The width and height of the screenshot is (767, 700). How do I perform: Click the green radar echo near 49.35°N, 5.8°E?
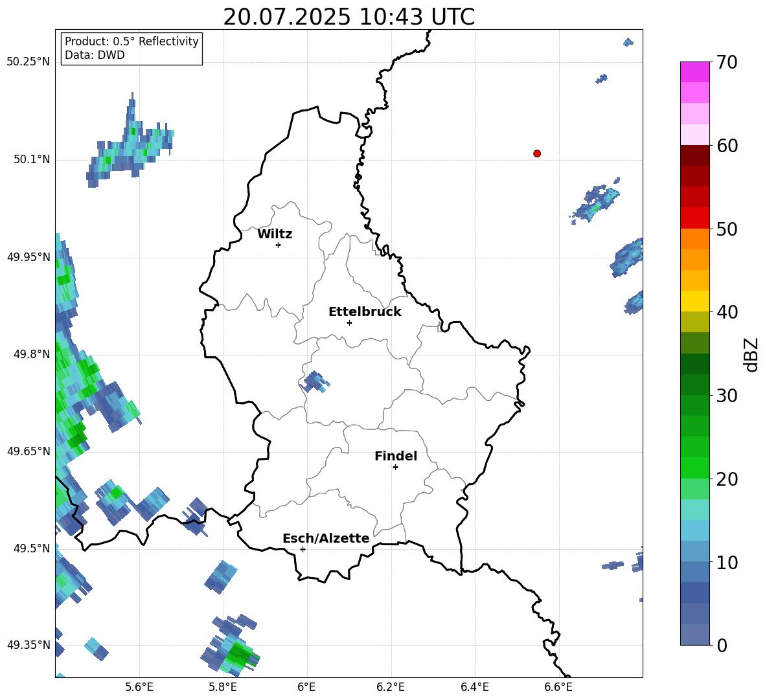click(240, 655)
